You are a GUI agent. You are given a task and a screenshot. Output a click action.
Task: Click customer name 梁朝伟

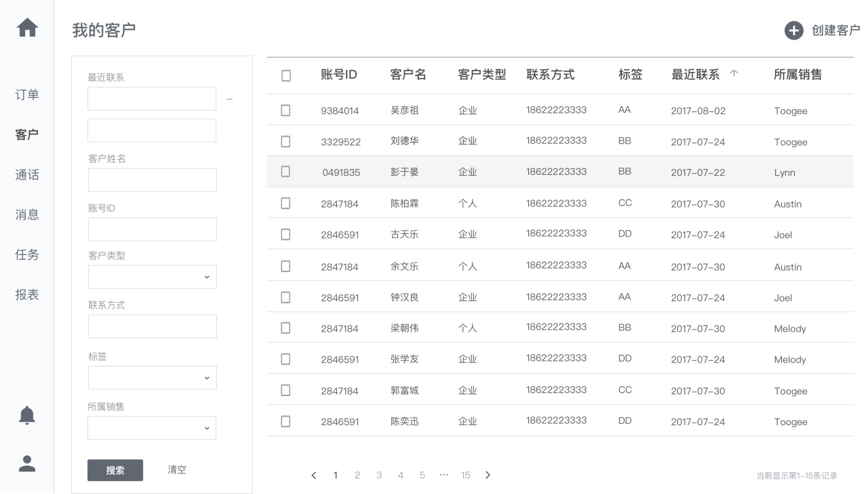tap(405, 328)
